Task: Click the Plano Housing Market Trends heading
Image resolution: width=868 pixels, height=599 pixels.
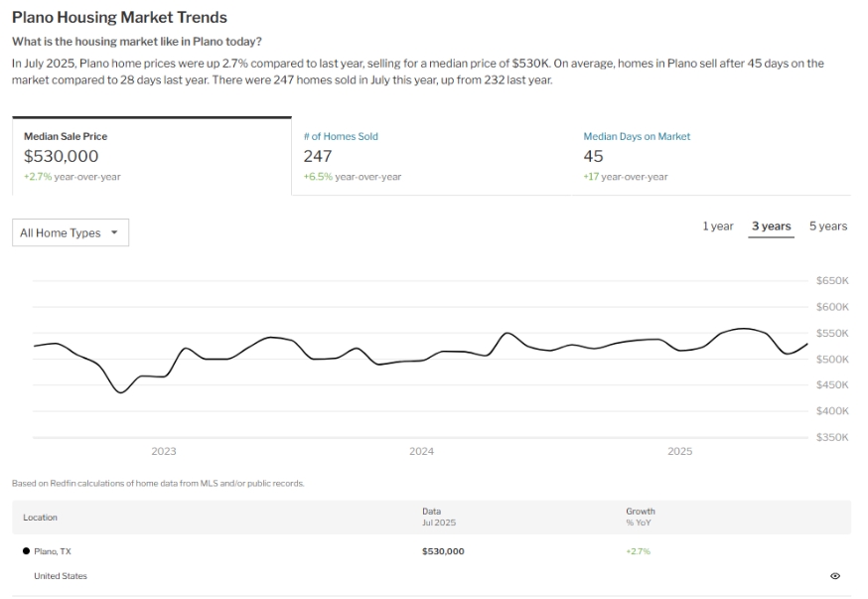Action: (119, 18)
